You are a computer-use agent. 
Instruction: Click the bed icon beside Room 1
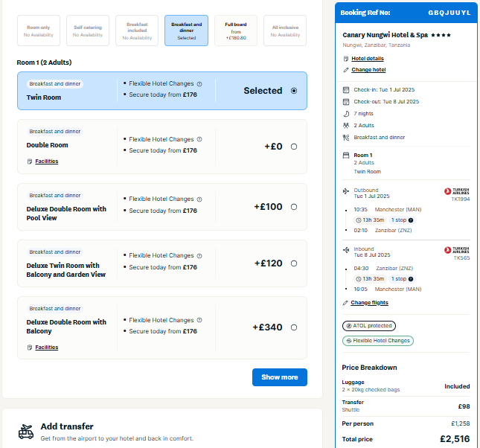pos(346,156)
